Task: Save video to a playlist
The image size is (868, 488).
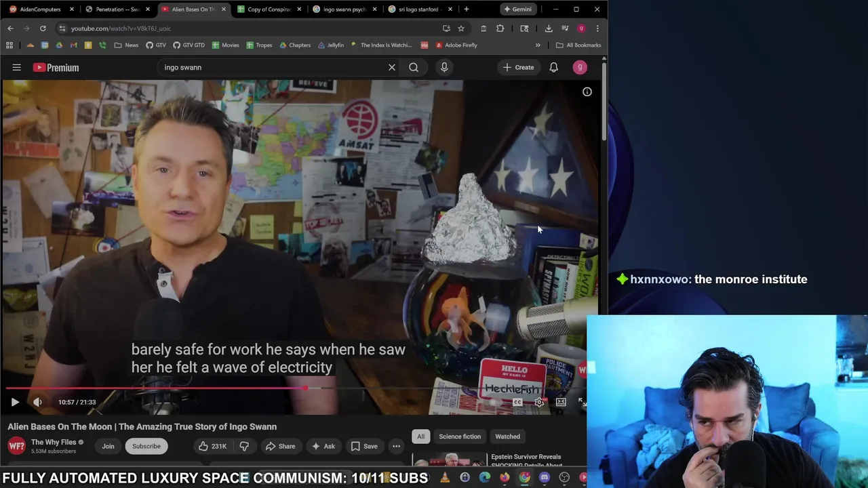Action: (363, 446)
